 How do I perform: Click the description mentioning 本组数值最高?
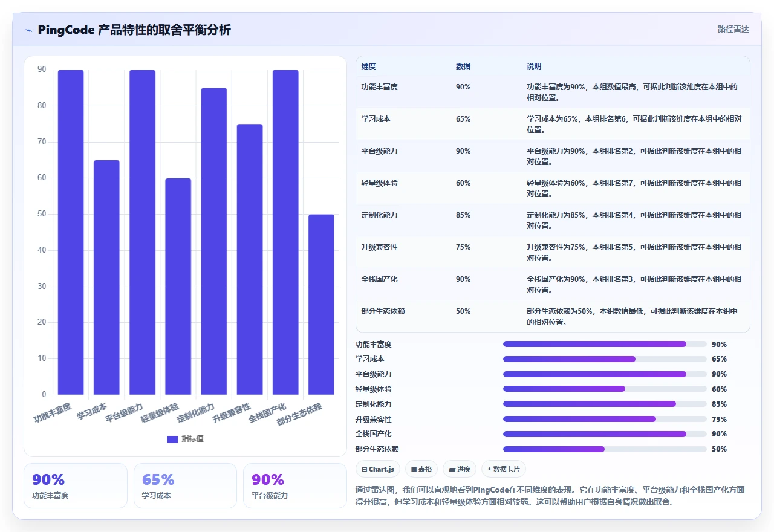633,92
